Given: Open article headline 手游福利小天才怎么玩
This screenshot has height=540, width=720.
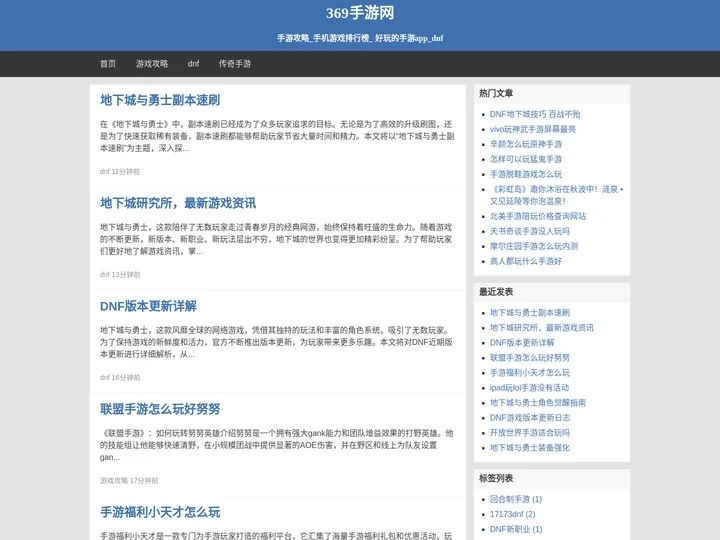Looking at the screenshot, I should coord(160,512).
